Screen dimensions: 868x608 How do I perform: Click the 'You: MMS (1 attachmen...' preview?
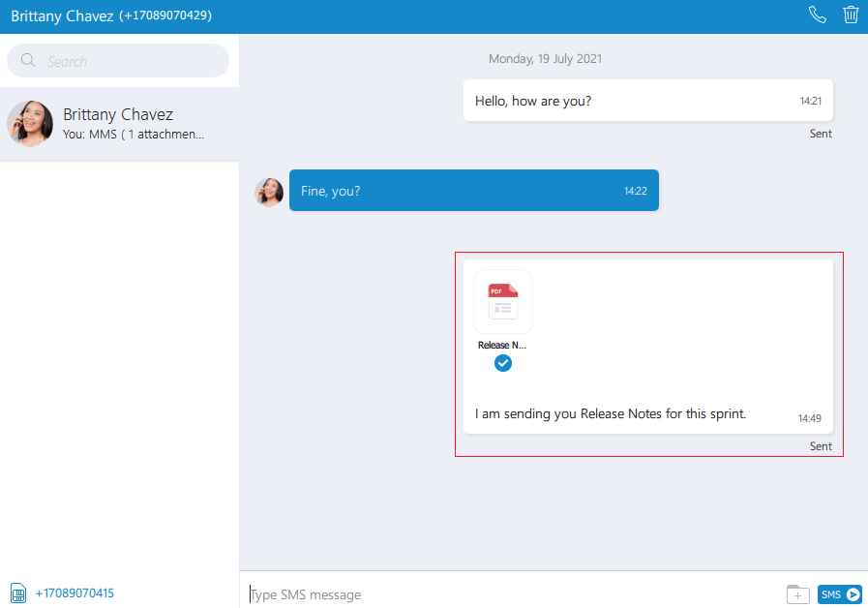tap(134, 135)
